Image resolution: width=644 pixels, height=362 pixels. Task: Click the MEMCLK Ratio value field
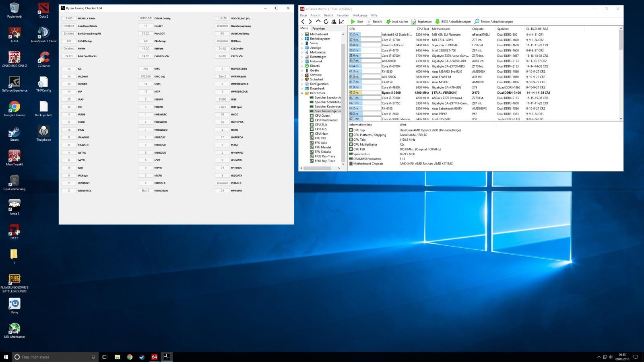pos(69,19)
